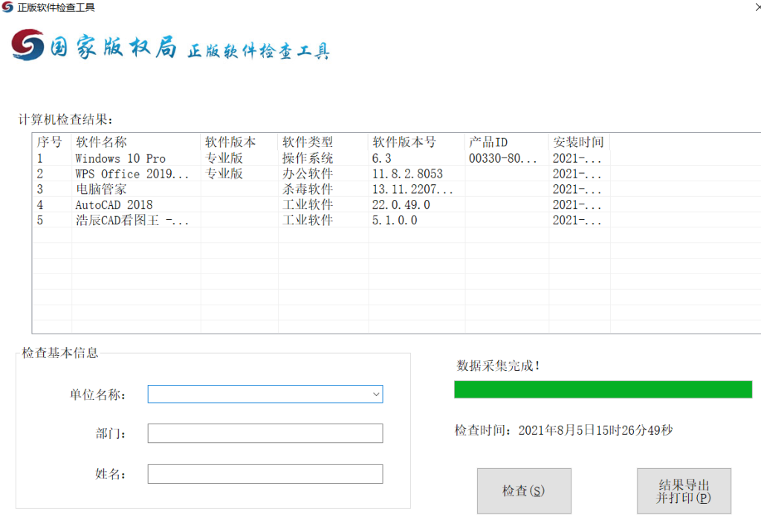Click inside the 姓名 input field
This screenshot has width=761, height=532.
pos(265,473)
